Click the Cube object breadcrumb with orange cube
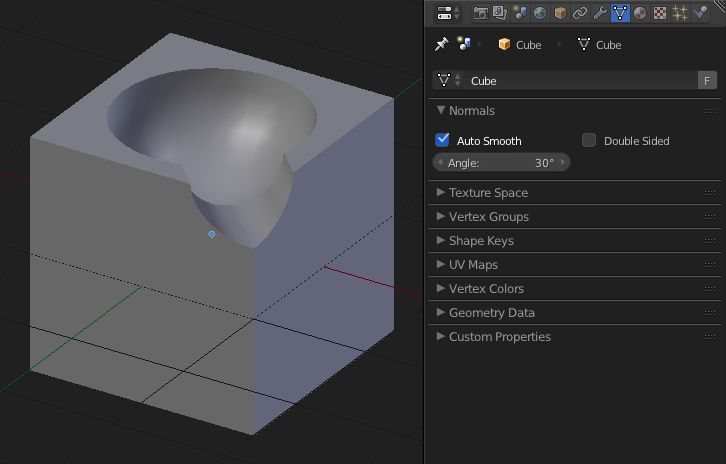 [x=519, y=45]
